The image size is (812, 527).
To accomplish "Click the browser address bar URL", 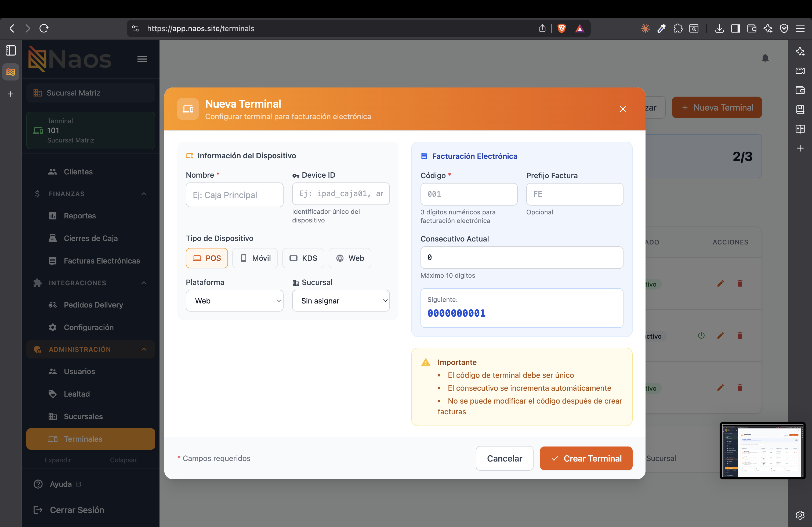I will tap(201, 28).
